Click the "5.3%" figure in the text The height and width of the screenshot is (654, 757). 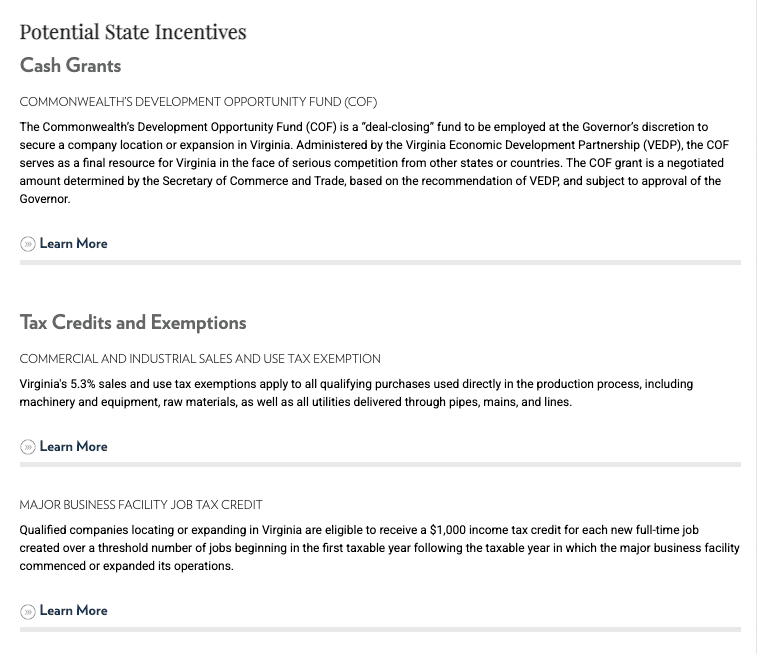click(x=83, y=384)
